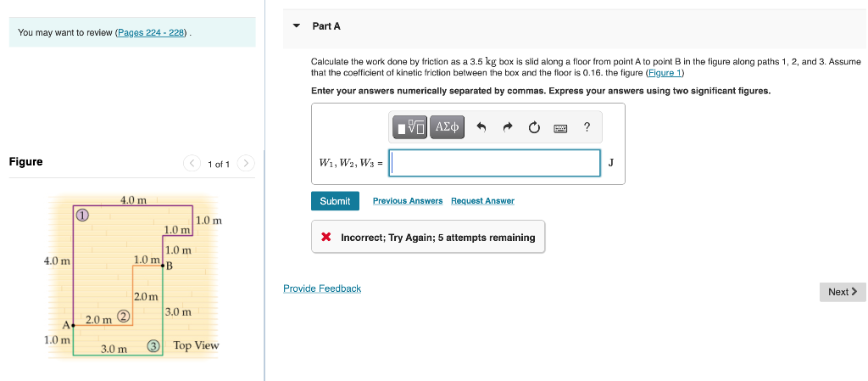Open the Greek symbols ΑΣφ button
The height and width of the screenshot is (381, 868).
(447, 127)
